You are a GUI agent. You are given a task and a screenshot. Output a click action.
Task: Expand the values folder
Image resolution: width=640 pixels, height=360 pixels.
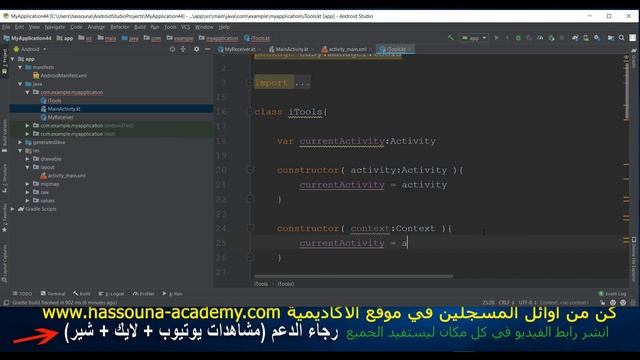[27, 200]
